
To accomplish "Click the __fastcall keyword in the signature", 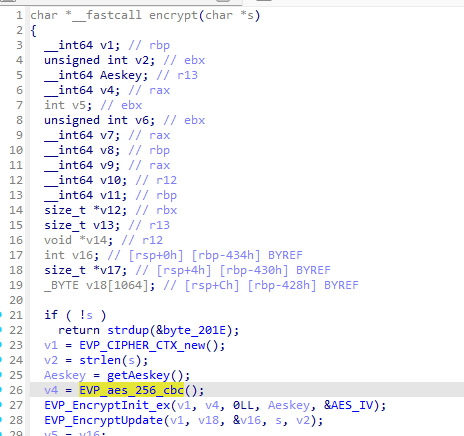I will (x=107, y=15).
